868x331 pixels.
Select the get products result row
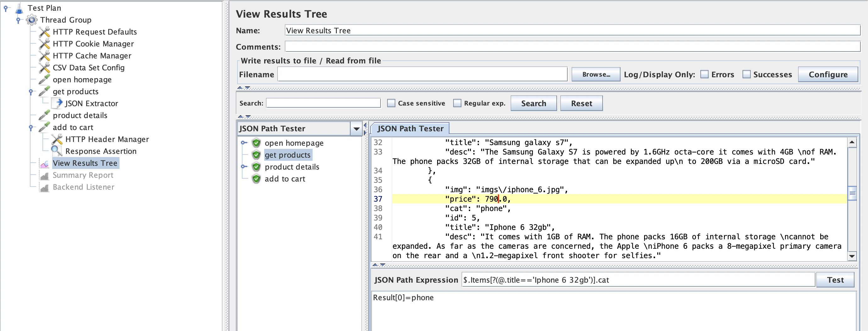click(x=287, y=155)
